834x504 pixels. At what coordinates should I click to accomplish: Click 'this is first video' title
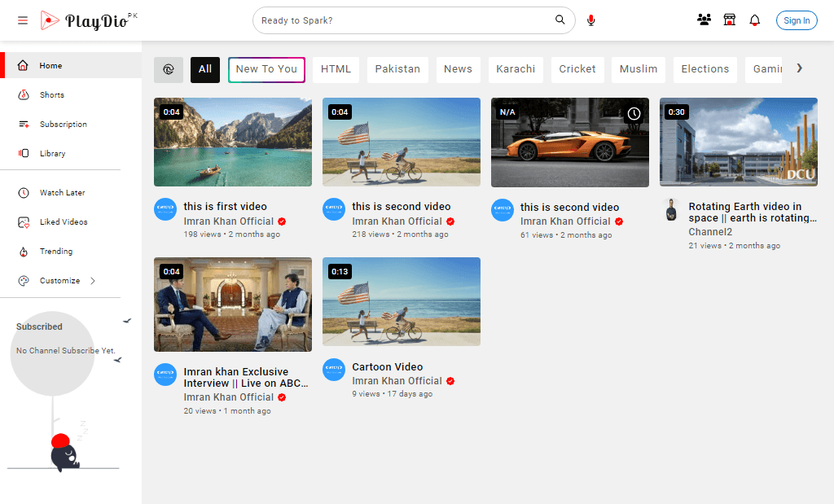point(225,206)
